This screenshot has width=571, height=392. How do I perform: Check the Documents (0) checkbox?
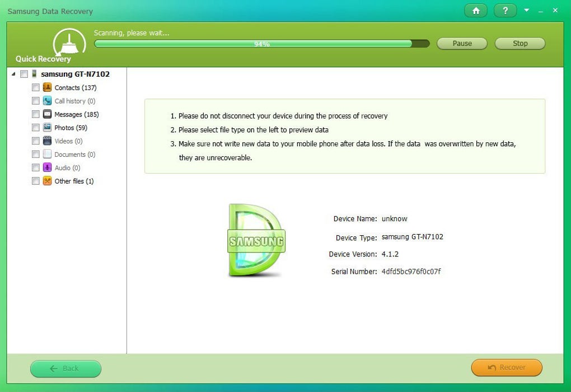pyautogui.click(x=36, y=155)
